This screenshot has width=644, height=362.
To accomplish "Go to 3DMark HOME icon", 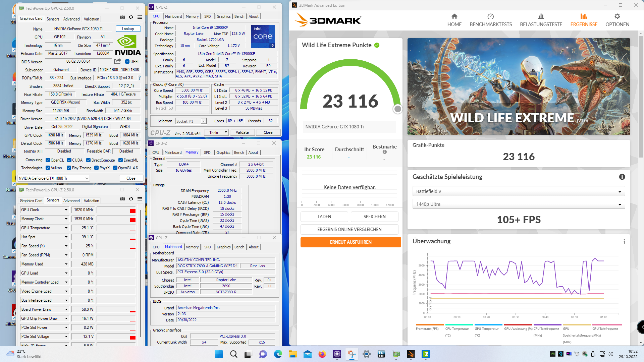I will coord(454,16).
